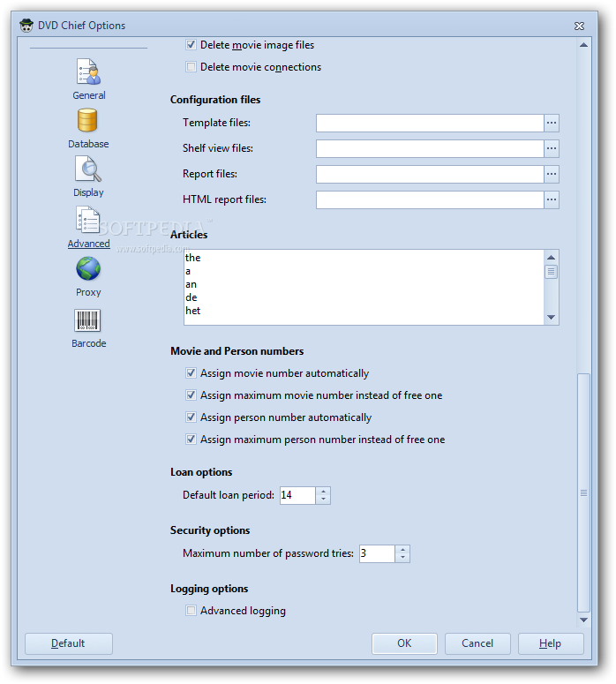Click the options pane up arrow
This screenshot has width=616, height=684.
coord(583,45)
